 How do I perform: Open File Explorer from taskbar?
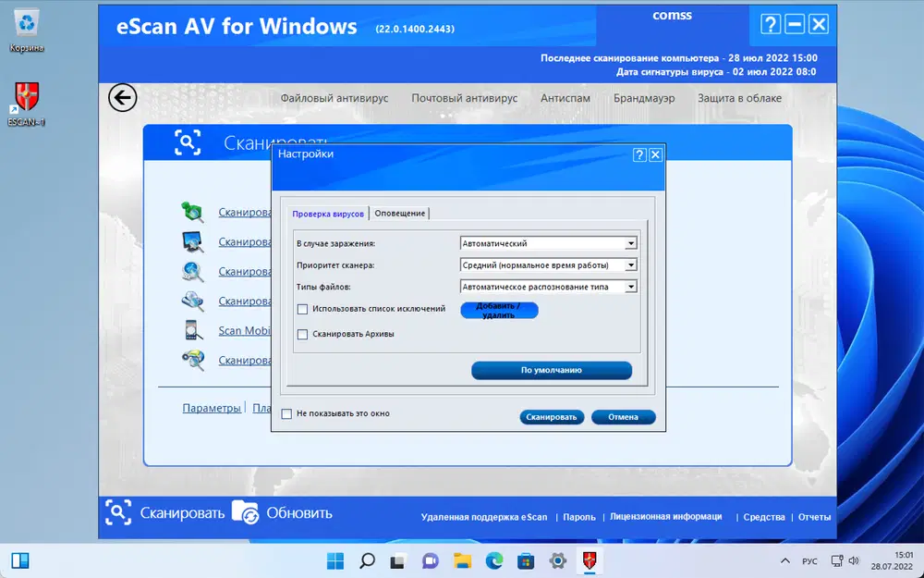click(462, 561)
